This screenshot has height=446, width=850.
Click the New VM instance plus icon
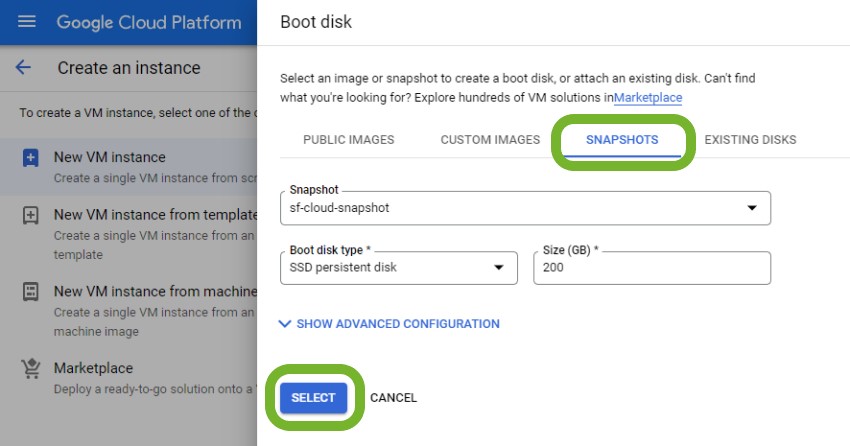pos(31,158)
